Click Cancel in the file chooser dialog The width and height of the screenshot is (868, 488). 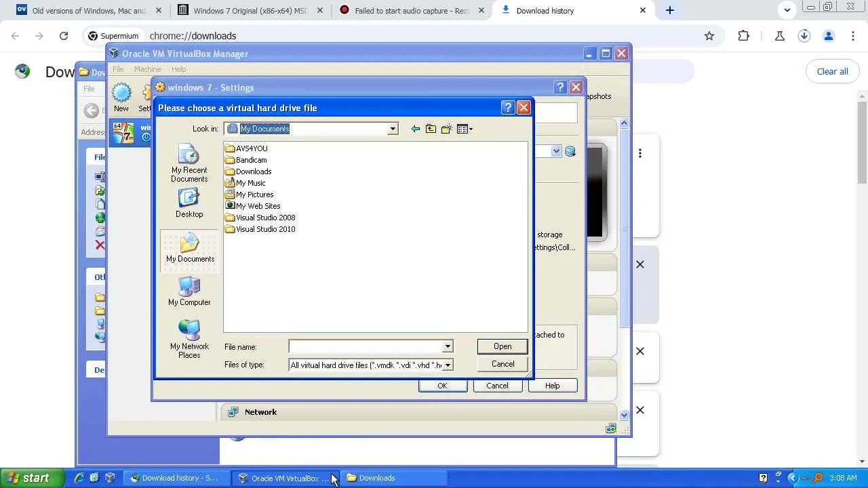click(x=502, y=364)
